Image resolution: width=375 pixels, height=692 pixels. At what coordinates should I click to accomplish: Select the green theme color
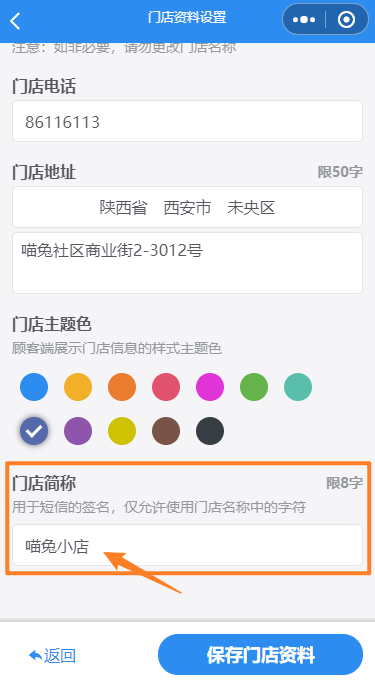coord(254,387)
